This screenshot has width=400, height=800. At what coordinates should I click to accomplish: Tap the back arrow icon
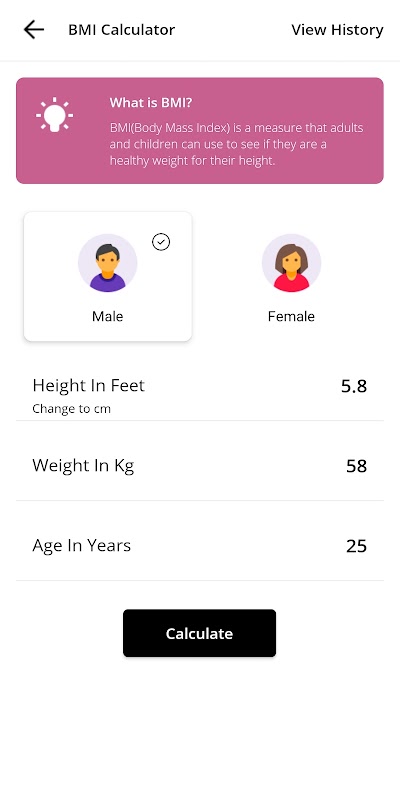(34, 30)
